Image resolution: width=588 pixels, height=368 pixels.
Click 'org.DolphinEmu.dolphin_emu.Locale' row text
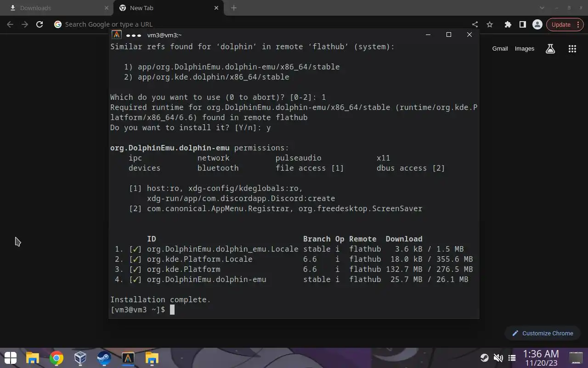pos(223,249)
